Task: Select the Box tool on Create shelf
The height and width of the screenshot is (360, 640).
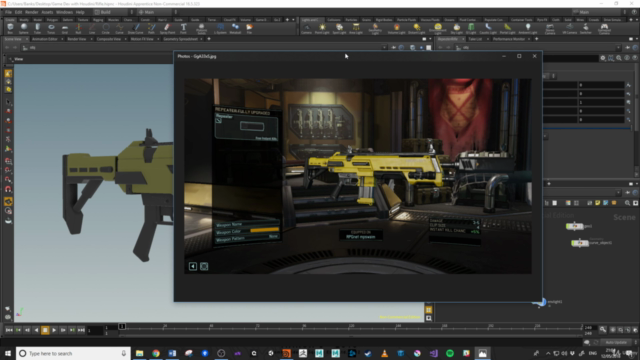Action: point(10,29)
